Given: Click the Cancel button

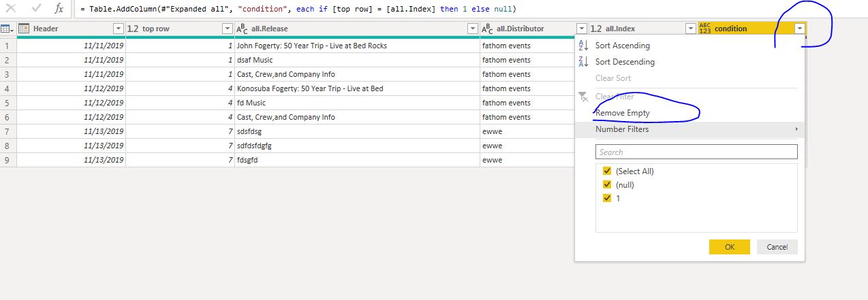Looking at the screenshot, I should point(777,247).
